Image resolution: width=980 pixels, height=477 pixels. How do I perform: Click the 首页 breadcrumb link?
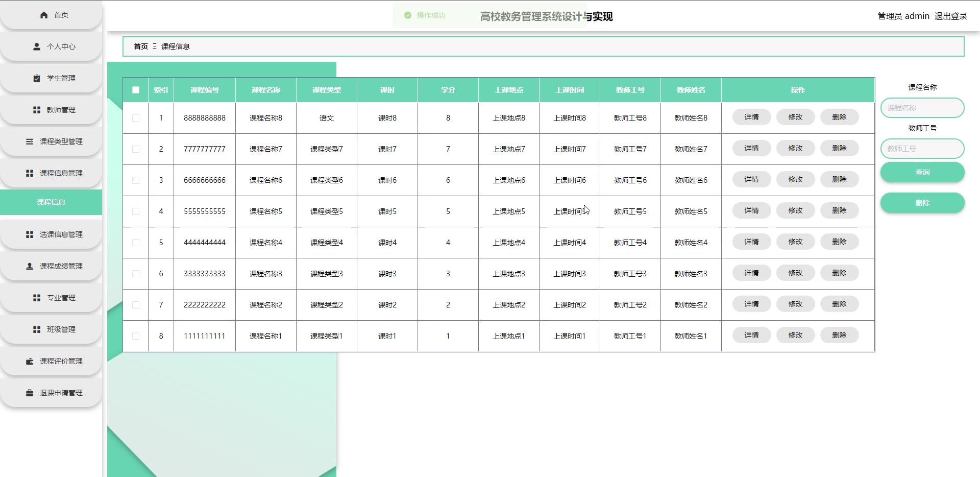pos(141,46)
